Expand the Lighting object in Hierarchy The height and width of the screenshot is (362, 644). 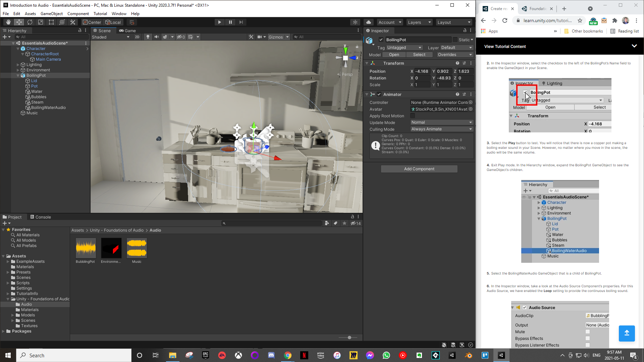[x=18, y=65]
